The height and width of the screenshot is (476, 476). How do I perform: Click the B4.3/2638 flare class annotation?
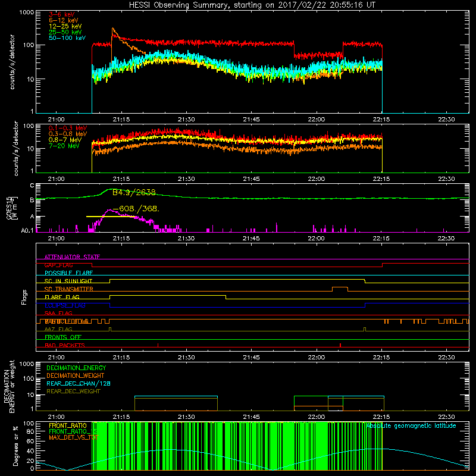[x=134, y=192]
